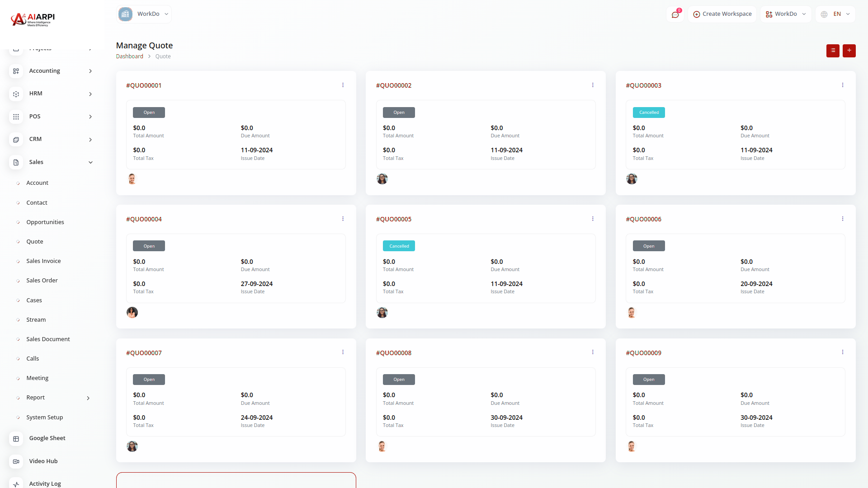Open options menu for #QUO00009
This screenshot has height=488, width=868.
pyautogui.click(x=843, y=352)
